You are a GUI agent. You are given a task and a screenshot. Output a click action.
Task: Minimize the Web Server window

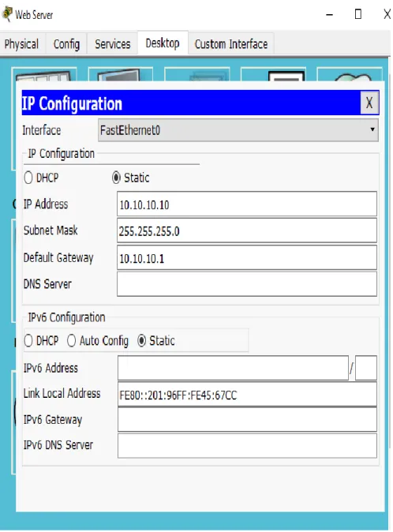[329, 14]
